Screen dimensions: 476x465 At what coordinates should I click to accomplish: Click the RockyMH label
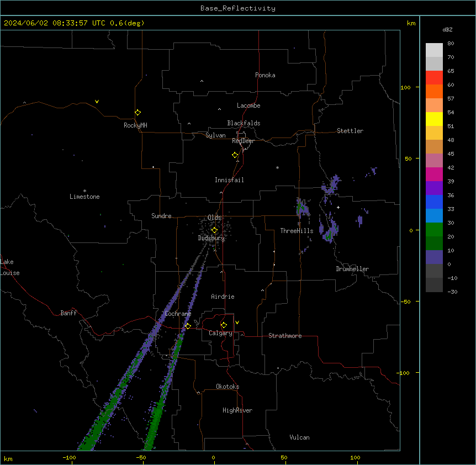(135, 125)
